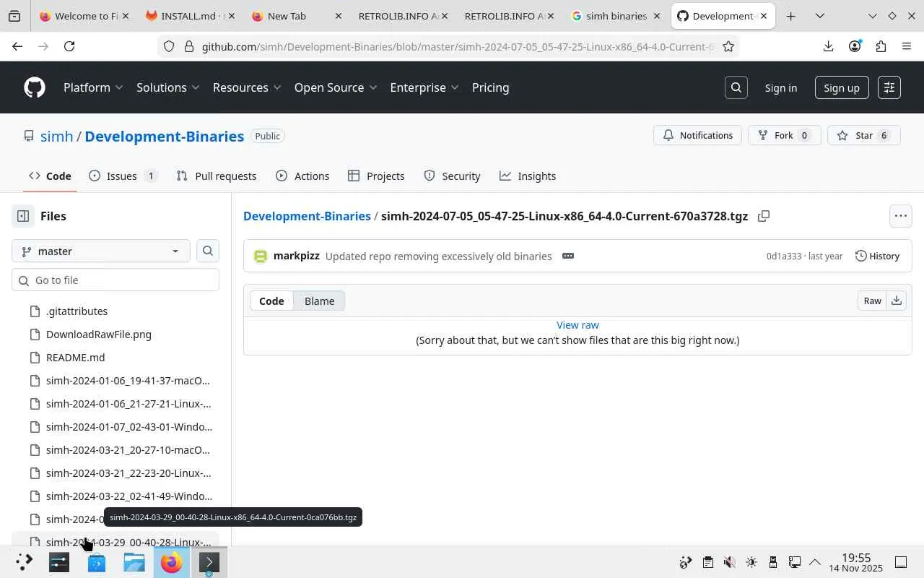Open the Copilot/appearance menu icon beside Sign up
The height and width of the screenshot is (578, 924).
click(x=889, y=87)
